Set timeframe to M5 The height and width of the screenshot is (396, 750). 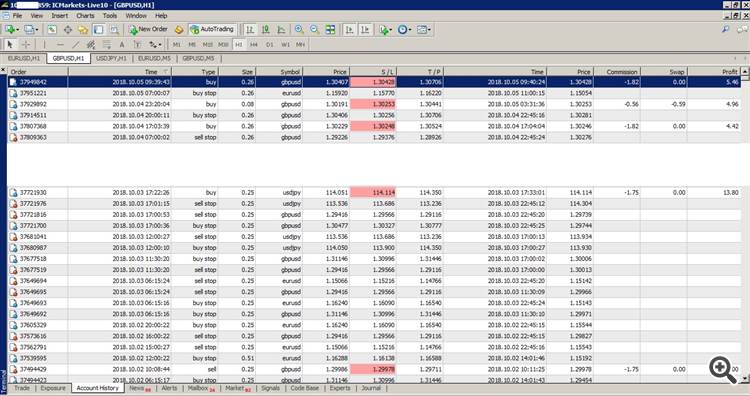click(192, 44)
